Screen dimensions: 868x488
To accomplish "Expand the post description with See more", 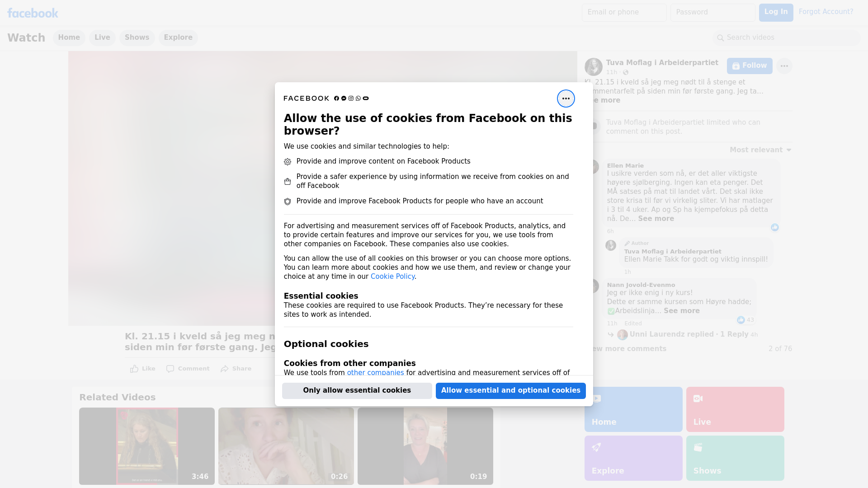I will (x=604, y=100).
